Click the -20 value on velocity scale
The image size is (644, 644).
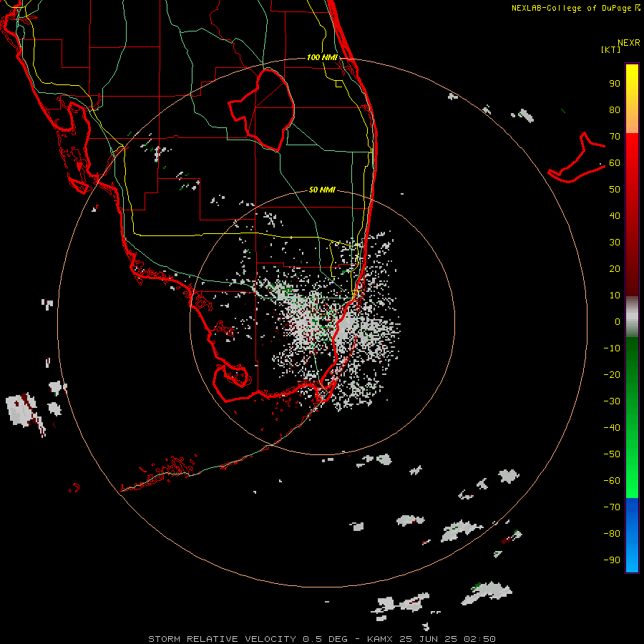[612, 375]
